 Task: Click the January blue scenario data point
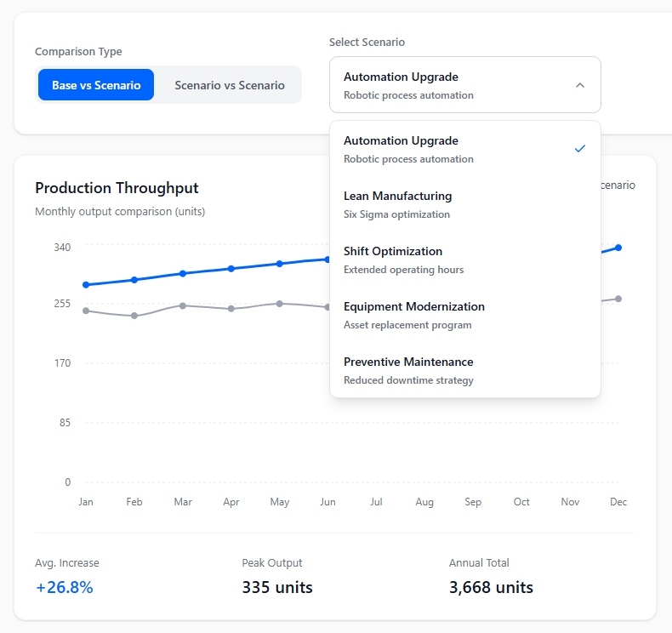[x=86, y=285]
